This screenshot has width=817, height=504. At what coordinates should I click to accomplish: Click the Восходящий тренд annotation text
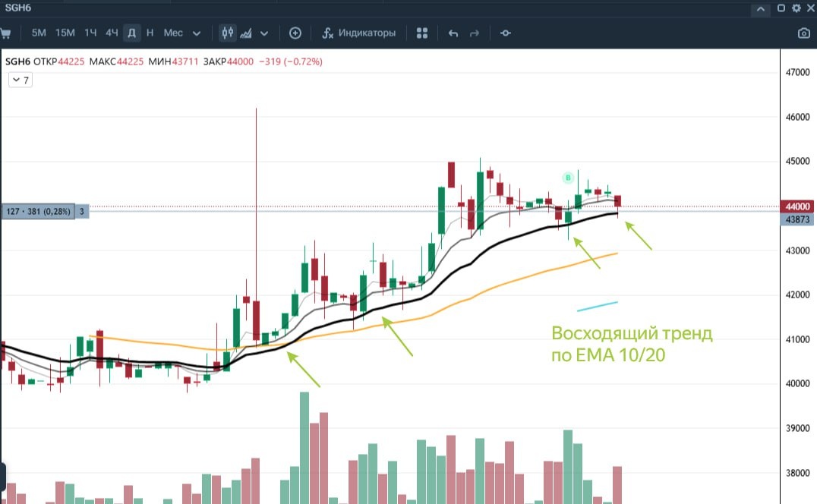tap(632, 333)
